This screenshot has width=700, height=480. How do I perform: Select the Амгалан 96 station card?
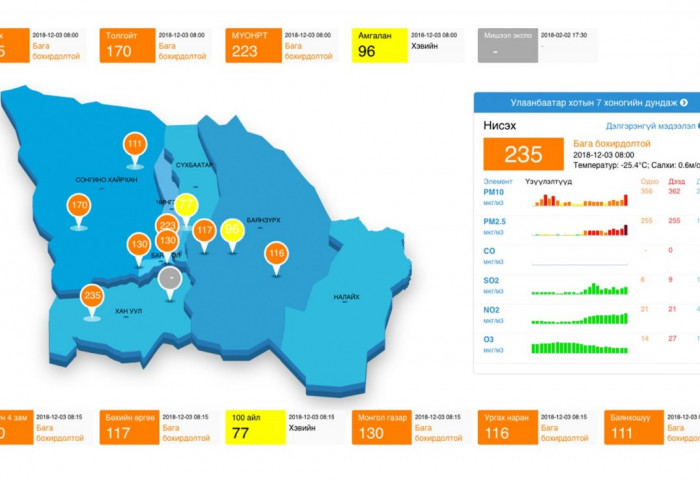coord(408,46)
